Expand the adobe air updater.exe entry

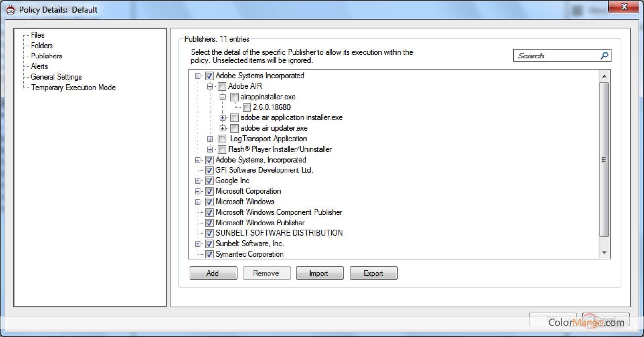click(x=223, y=128)
